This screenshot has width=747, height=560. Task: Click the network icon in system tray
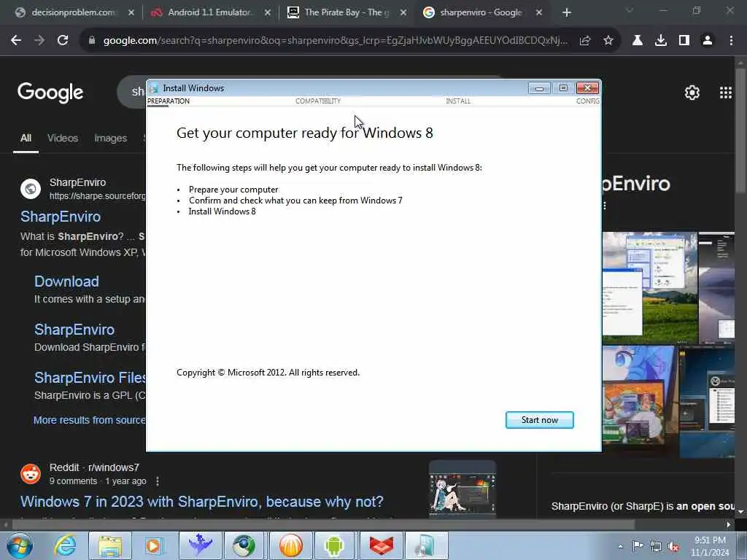[x=656, y=546]
